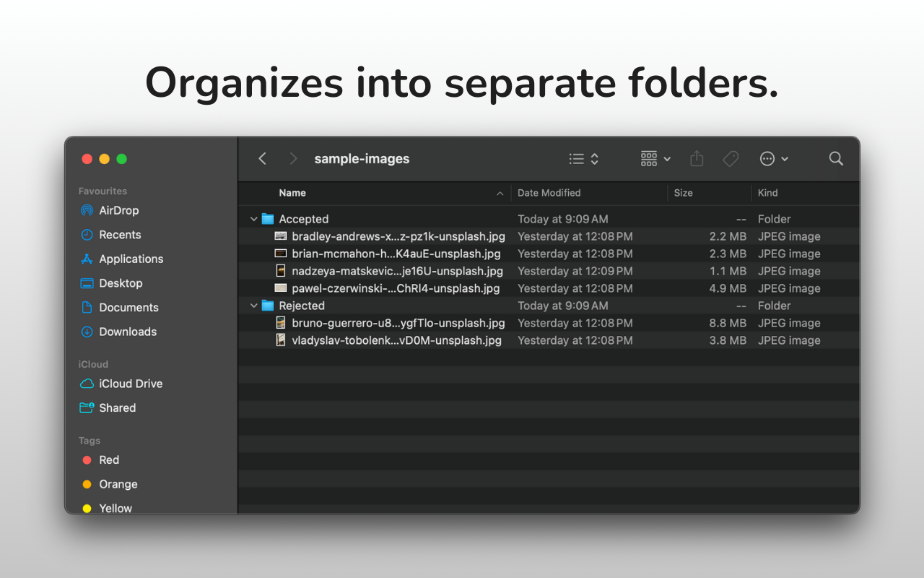Select the Yellow tag dot
The image size is (924, 578).
(x=87, y=509)
